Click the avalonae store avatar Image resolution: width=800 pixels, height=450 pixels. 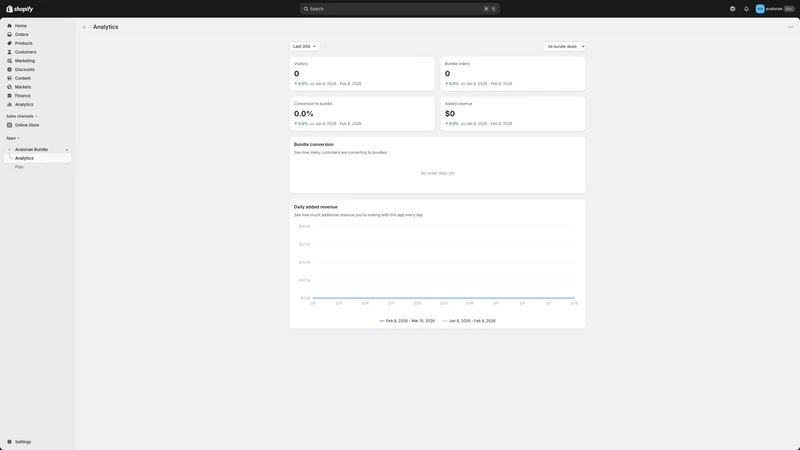click(x=760, y=9)
